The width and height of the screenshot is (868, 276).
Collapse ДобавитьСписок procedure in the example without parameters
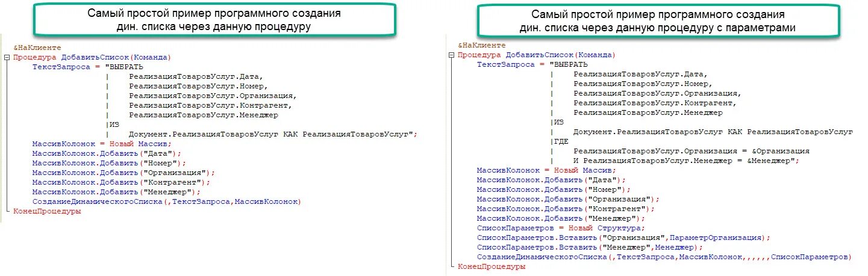6,57
